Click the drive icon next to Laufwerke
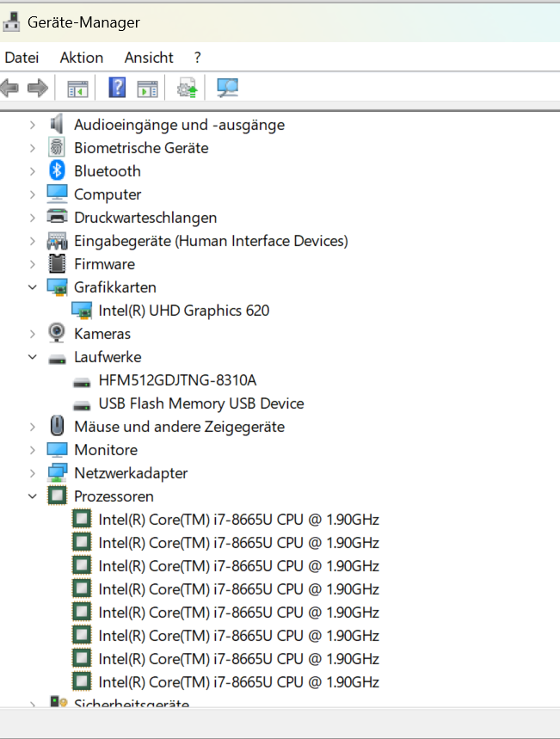 pyautogui.click(x=57, y=360)
